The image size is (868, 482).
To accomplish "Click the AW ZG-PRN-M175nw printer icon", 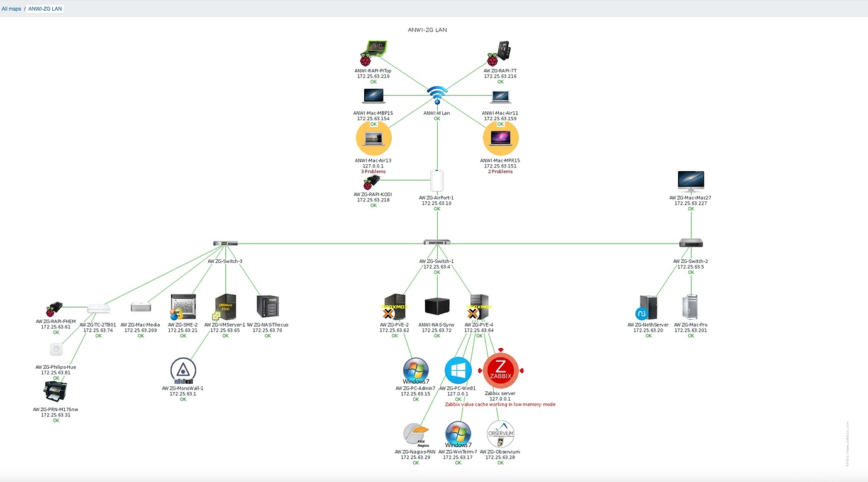I will (x=55, y=392).
